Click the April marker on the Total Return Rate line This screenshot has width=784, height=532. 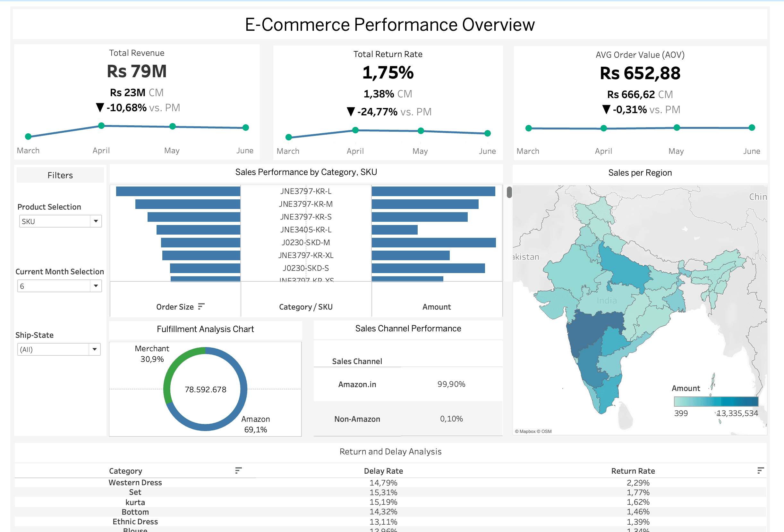tap(355, 130)
